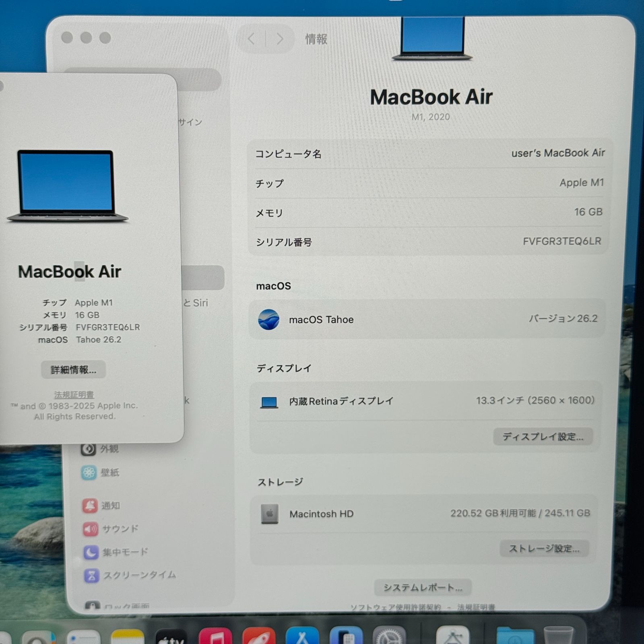This screenshot has width=644, height=644.
Task: Click the M1, 2020 subtitle text
Action: pos(431,117)
